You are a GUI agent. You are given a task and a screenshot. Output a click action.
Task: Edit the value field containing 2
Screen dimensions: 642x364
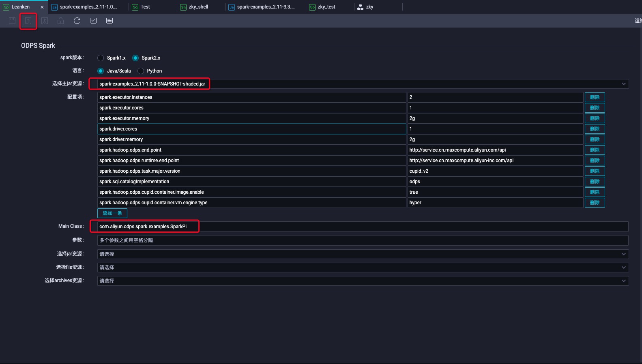tap(495, 97)
